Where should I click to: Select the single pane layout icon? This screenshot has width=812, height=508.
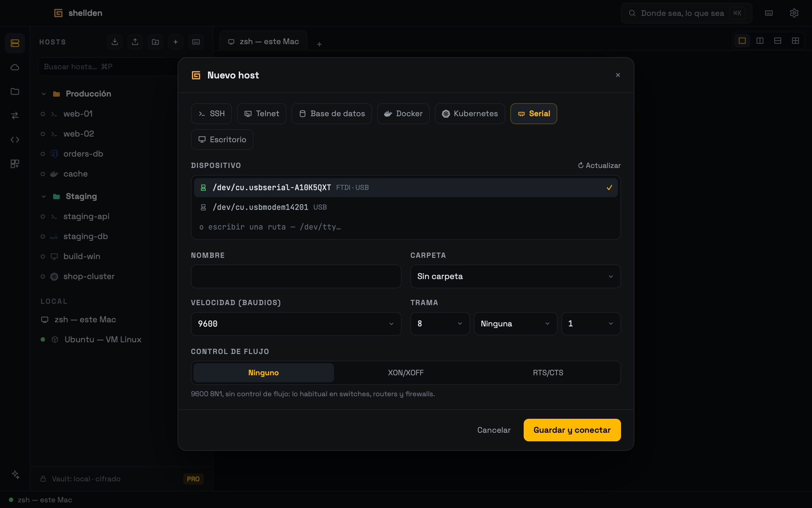click(742, 41)
